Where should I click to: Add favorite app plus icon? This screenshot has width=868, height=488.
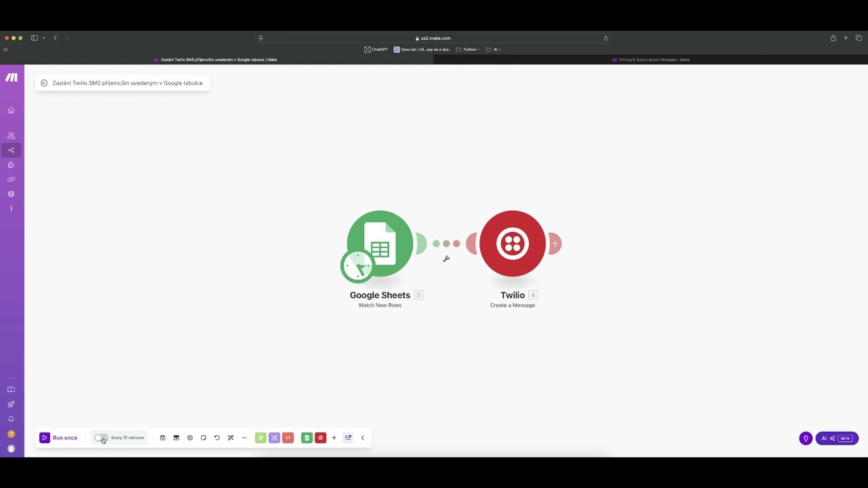(334, 438)
